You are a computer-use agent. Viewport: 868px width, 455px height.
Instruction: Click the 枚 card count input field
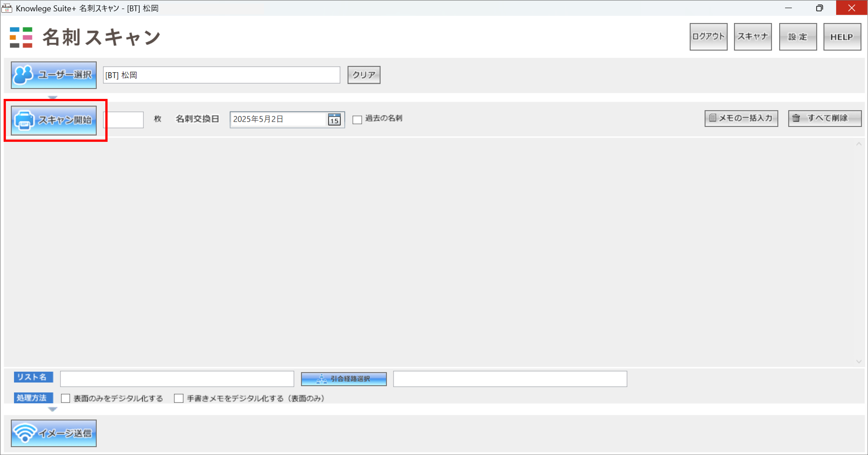point(125,119)
